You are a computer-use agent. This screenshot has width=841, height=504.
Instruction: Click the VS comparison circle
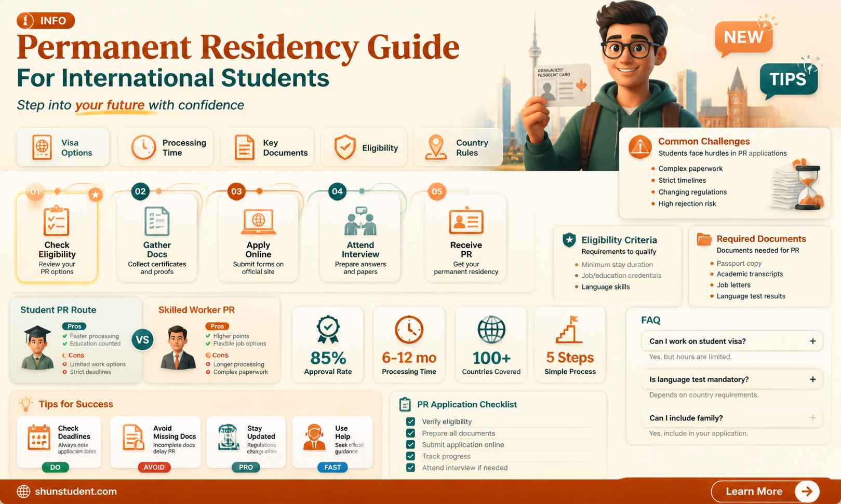[x=142, y=340]
